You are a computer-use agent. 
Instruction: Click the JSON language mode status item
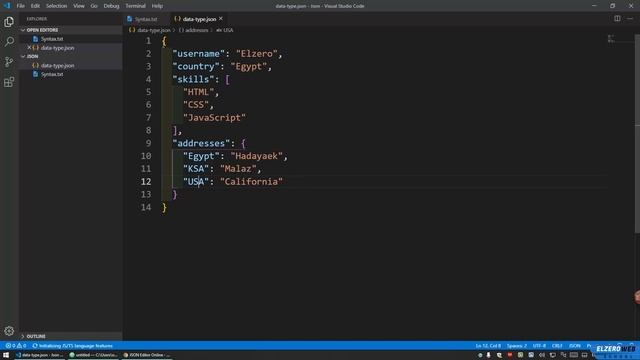[x=575, y=346]
